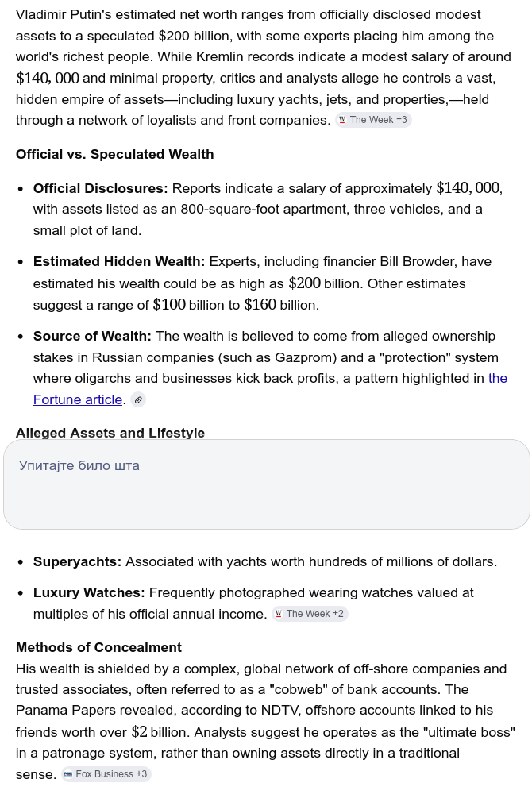532x798 pixels.
Task: Click the bold Luxury Watches label
Action: [x=89, y=593]
